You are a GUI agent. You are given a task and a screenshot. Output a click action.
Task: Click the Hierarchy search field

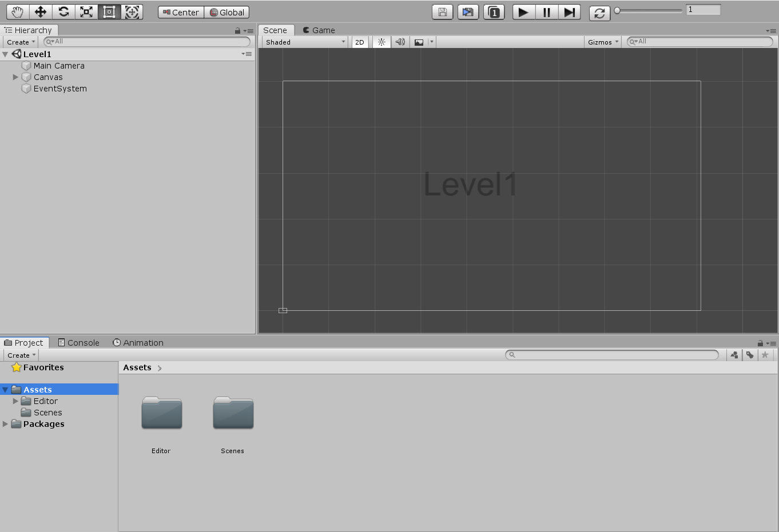pyautogui.click(x=147, y=42)
